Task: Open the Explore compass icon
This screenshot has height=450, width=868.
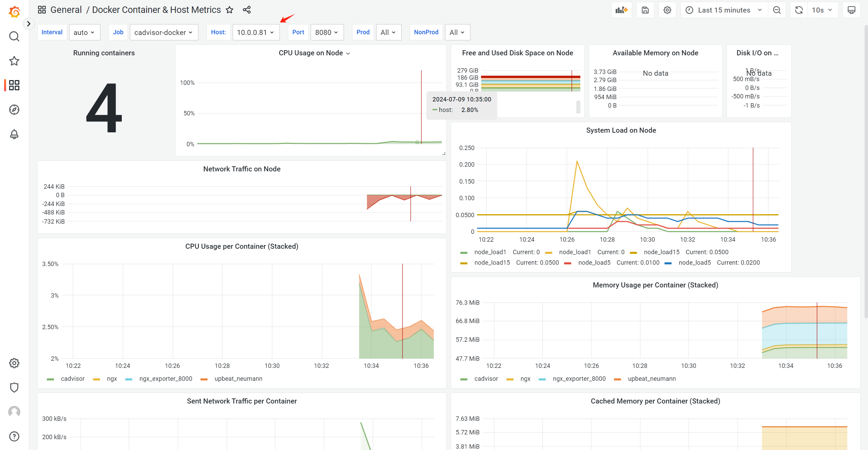Action: pos(14,110)
